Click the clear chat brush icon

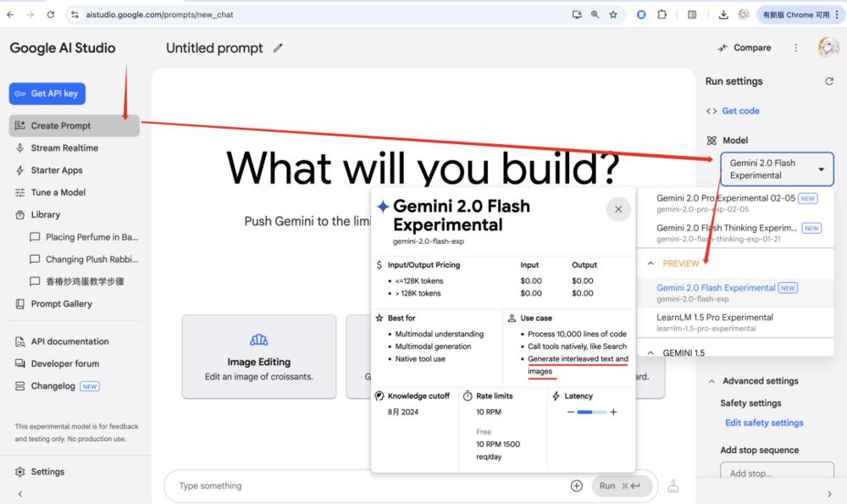coord(673,486)
